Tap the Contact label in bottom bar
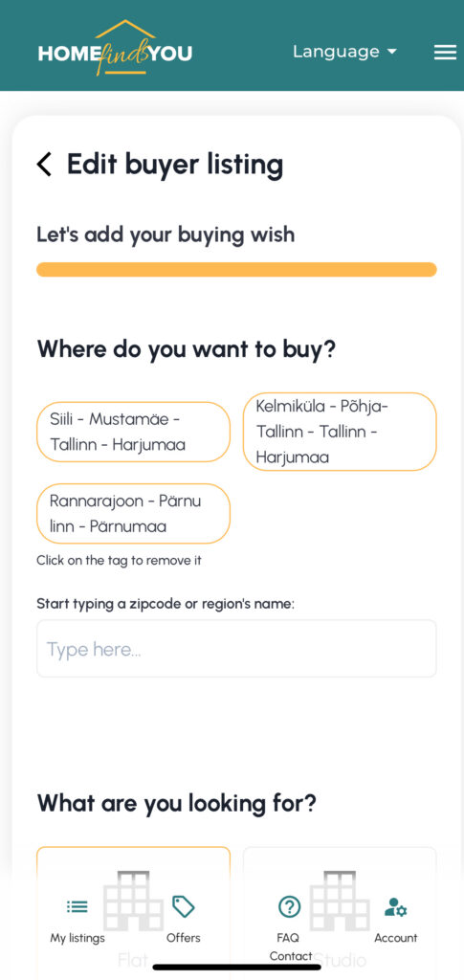 point(291,956)
